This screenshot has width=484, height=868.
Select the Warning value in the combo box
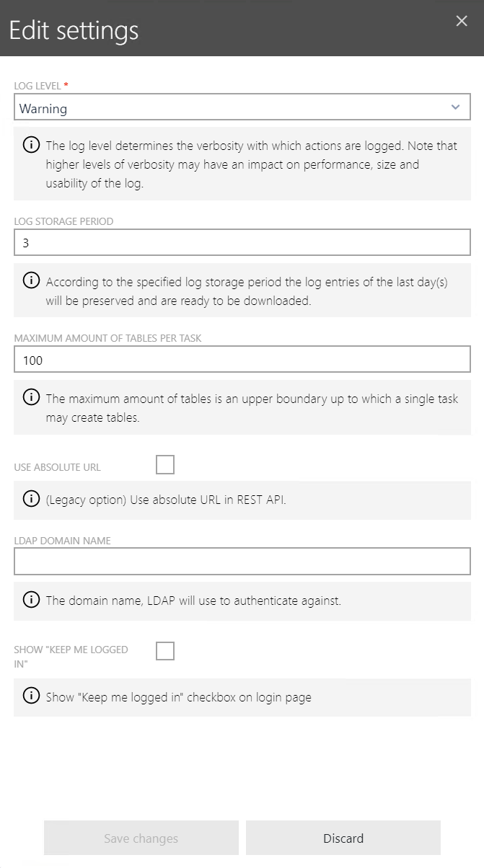point(216,107)
